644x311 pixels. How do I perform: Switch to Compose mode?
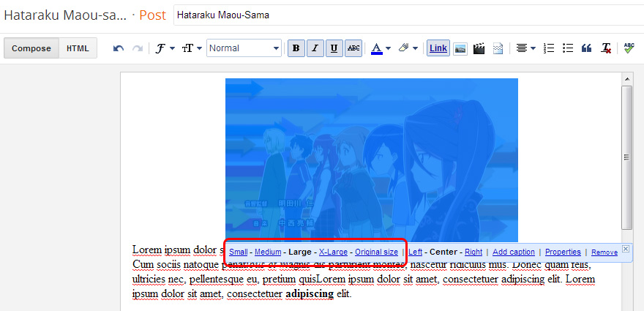pyautogui.click(x=31, y=48)
